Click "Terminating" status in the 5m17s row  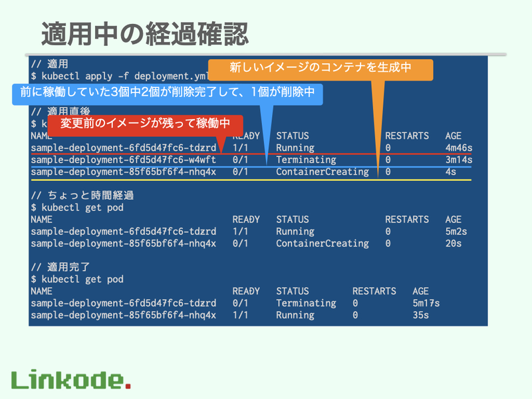click(306, 303)
